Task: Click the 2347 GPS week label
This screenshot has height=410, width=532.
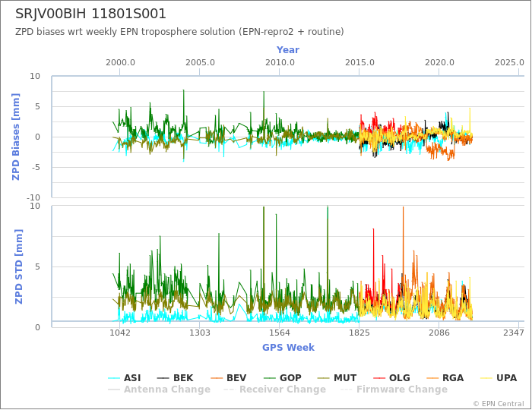Action: pyautogui.click(x=514, y=333)
